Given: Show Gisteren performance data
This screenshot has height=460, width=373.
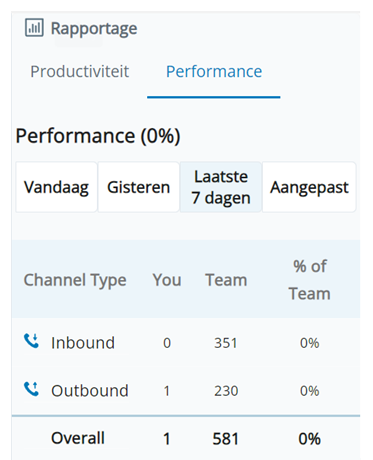Looking at the screenshot, I should pos(139,187).
